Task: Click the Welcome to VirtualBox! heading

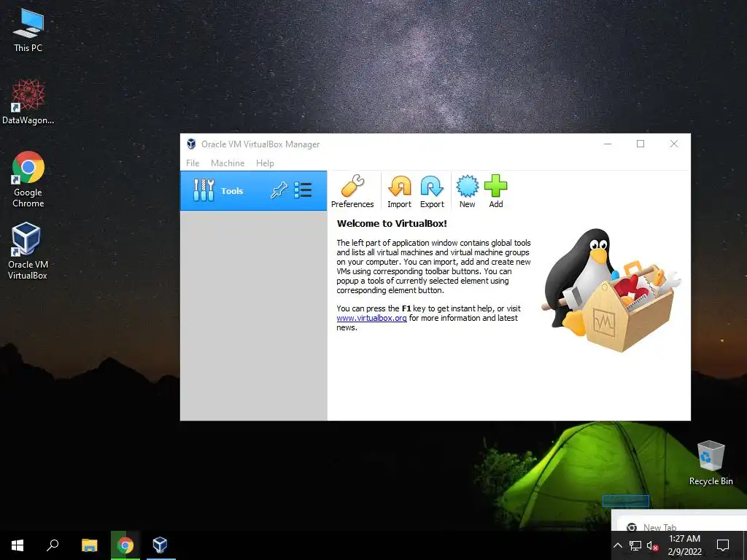Action: (392, 223)
